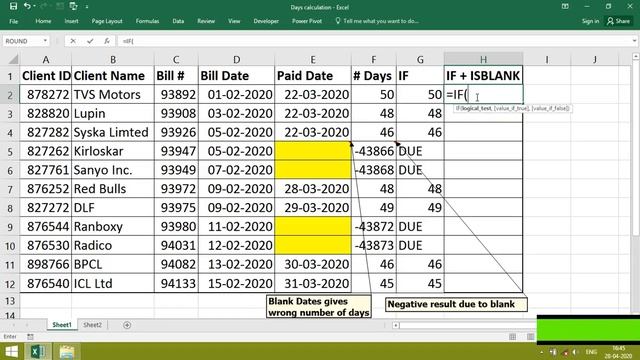Click the Client ID header cell
The width and height of the screenshot is (640, 360).
(46, 76)
